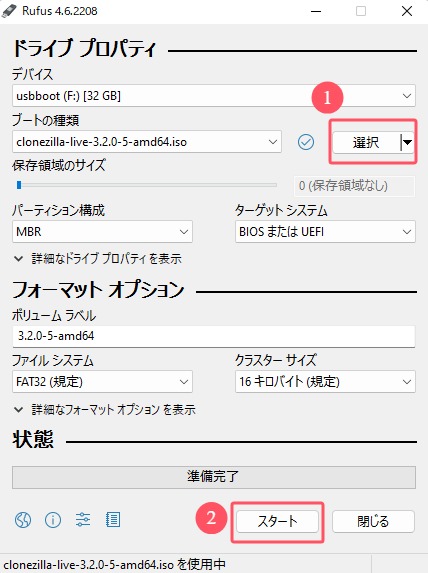Minimize the Rufus window
Image resolution: width=428 pixels, height=573 pixels.
tap(316, 11)
